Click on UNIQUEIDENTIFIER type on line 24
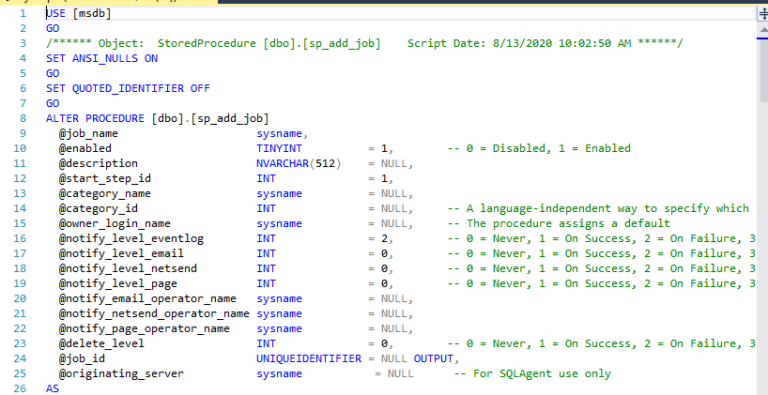The image size is (768, 395). (309, 359)
